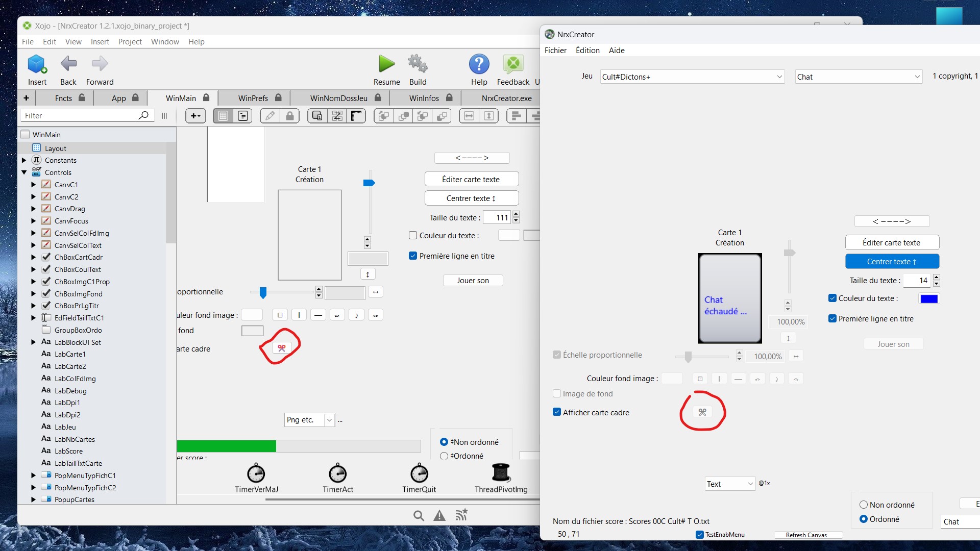Uncheck Afficher carte cadre checkbox

(557, 412)
